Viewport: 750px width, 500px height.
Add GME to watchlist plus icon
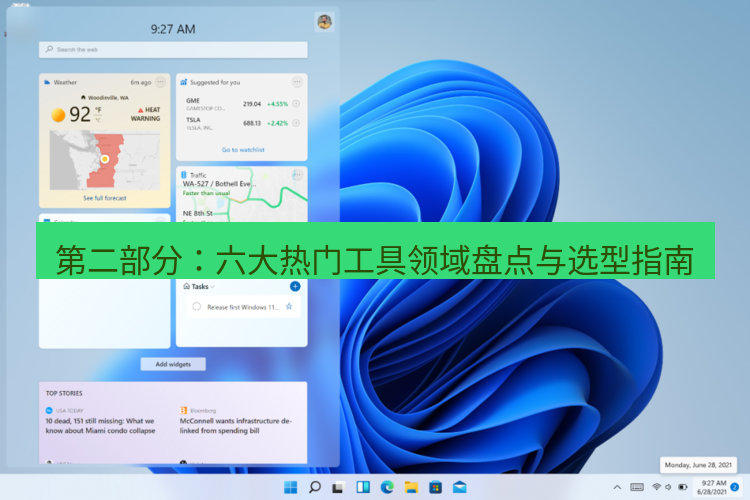click(296, 104)
